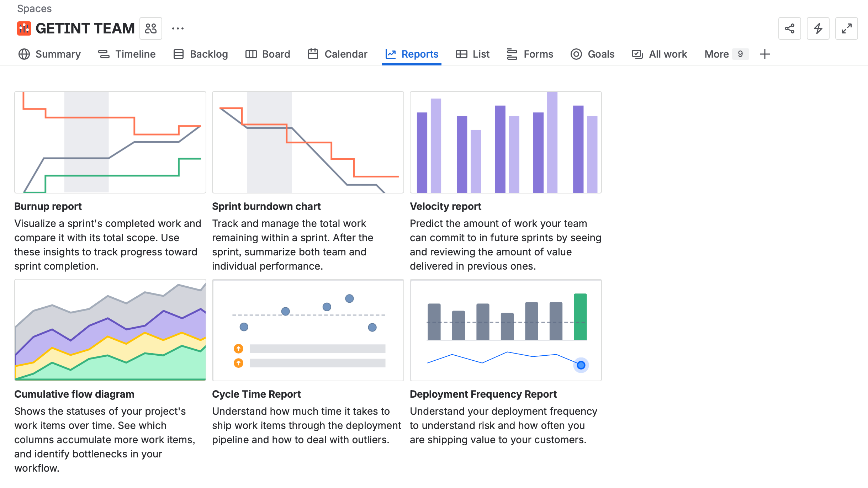Switch to the Summary tab

(49, 54)
